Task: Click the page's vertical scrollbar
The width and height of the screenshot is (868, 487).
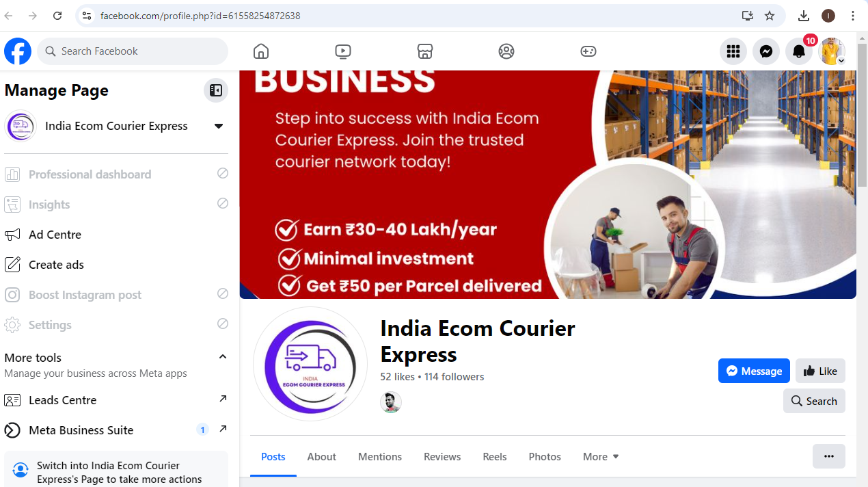Action: (x=862, y=116)
